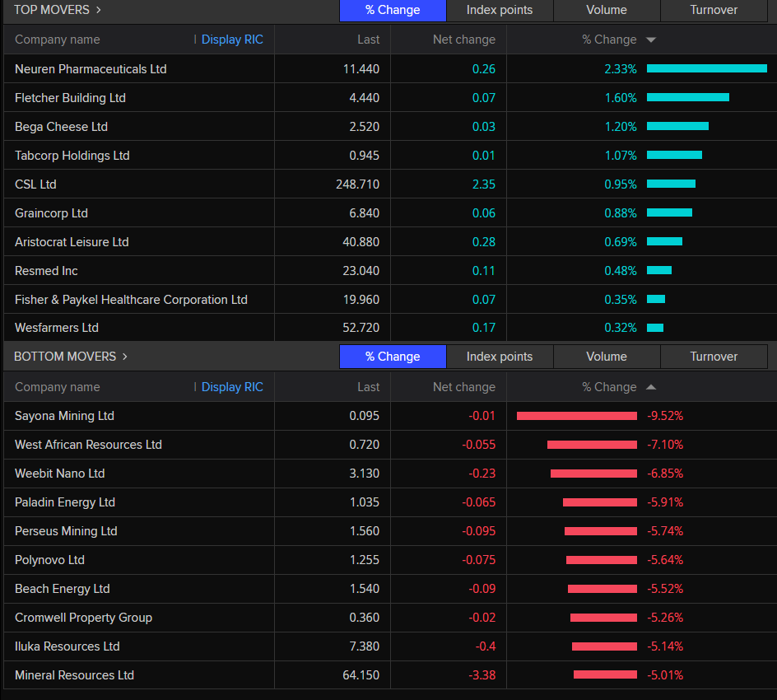Select Tabcorp Holdings Ltd company name
Image resolution: width=777 pixels, height=700 pixels.
pos(72,156)
